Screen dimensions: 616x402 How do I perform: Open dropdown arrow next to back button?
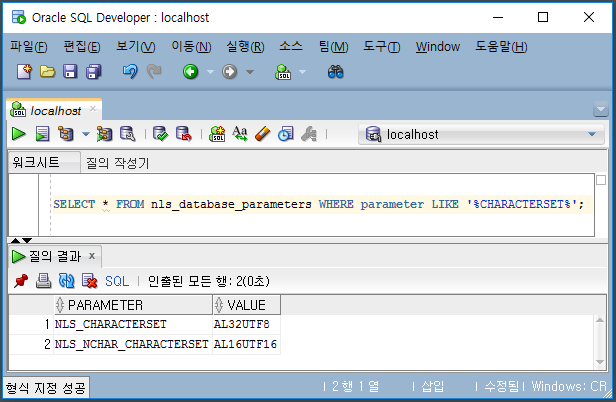coord(211,72)
